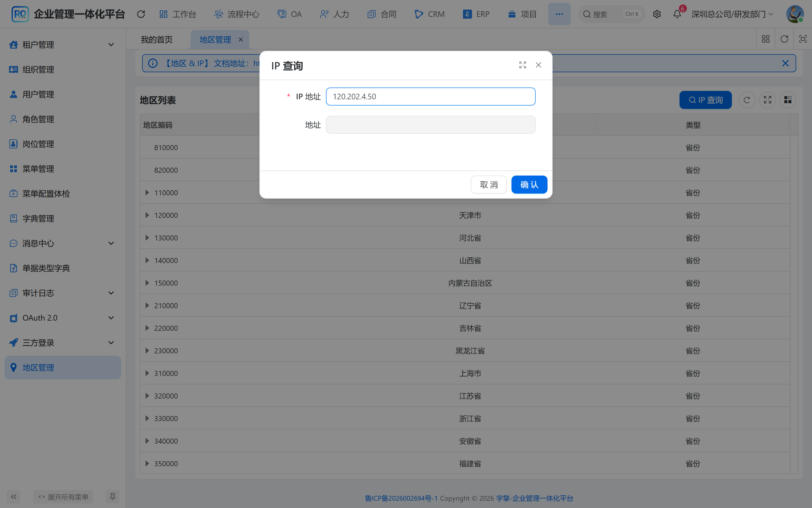This screenshot has height=508, width=812.
Task: Dismiss the 地区 & IP info banner
Action: pos(785,63)
